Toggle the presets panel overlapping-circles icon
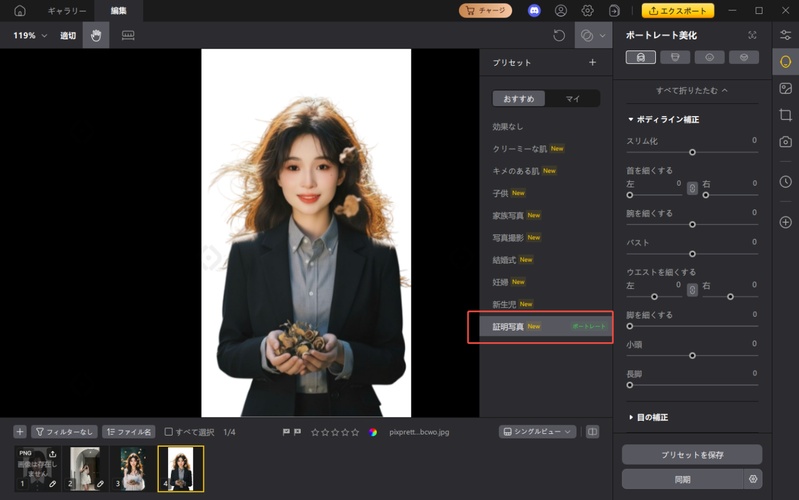 click(x=587, y=36)
